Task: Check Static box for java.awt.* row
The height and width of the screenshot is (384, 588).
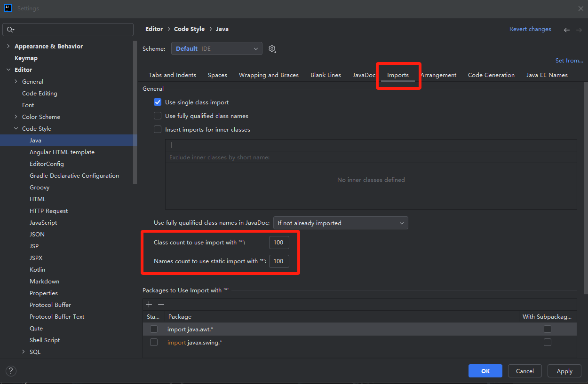Action: point(154,329)
